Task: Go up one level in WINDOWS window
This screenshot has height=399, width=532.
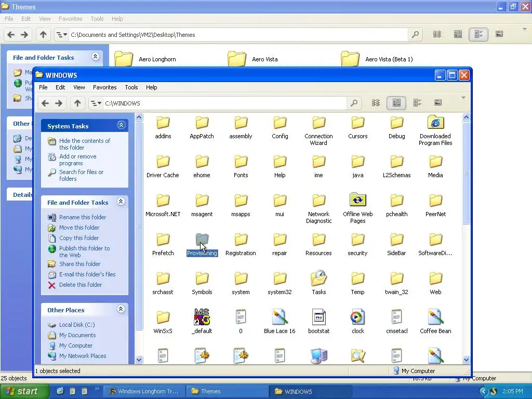Action: [x=77, y=103]
